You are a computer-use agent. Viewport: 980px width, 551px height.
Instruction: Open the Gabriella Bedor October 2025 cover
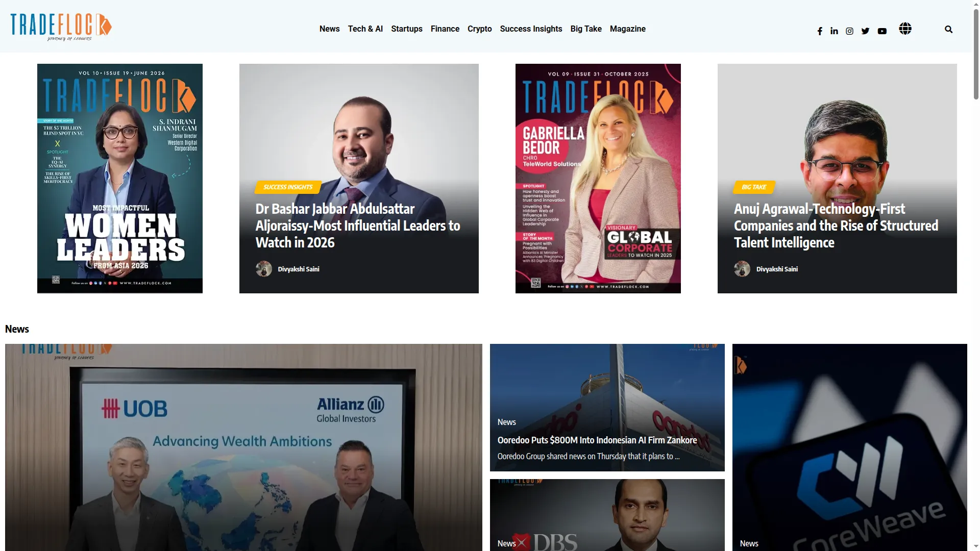[598, 179]
